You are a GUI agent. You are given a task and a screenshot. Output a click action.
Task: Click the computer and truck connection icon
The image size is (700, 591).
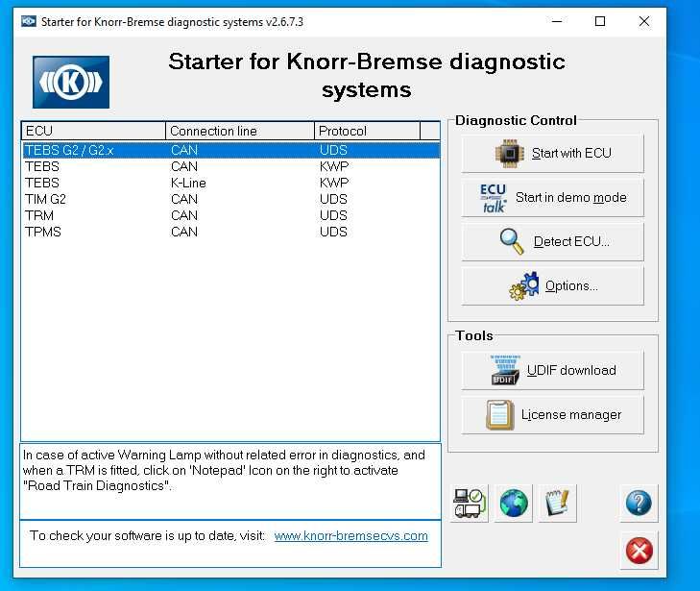470,503
